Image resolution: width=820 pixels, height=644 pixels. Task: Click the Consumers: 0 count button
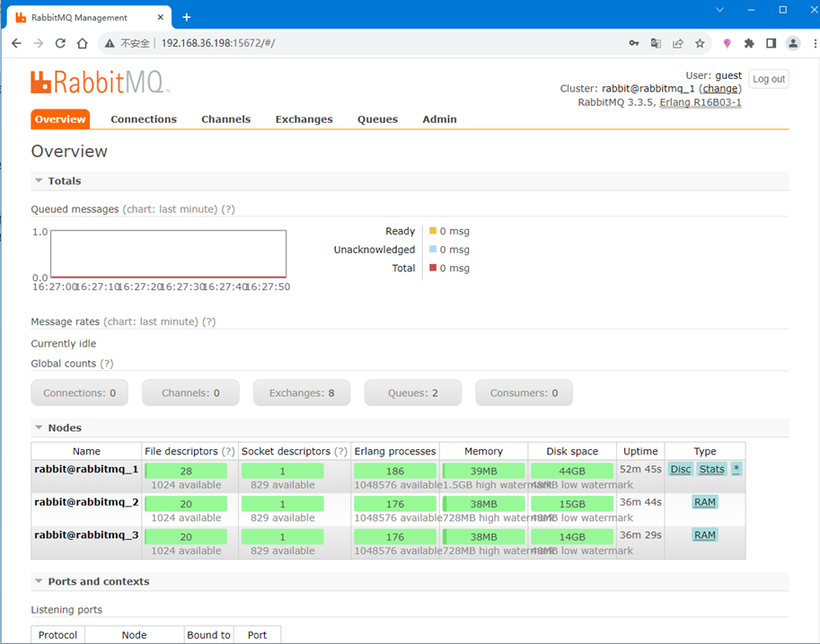[x=524, y=393]
